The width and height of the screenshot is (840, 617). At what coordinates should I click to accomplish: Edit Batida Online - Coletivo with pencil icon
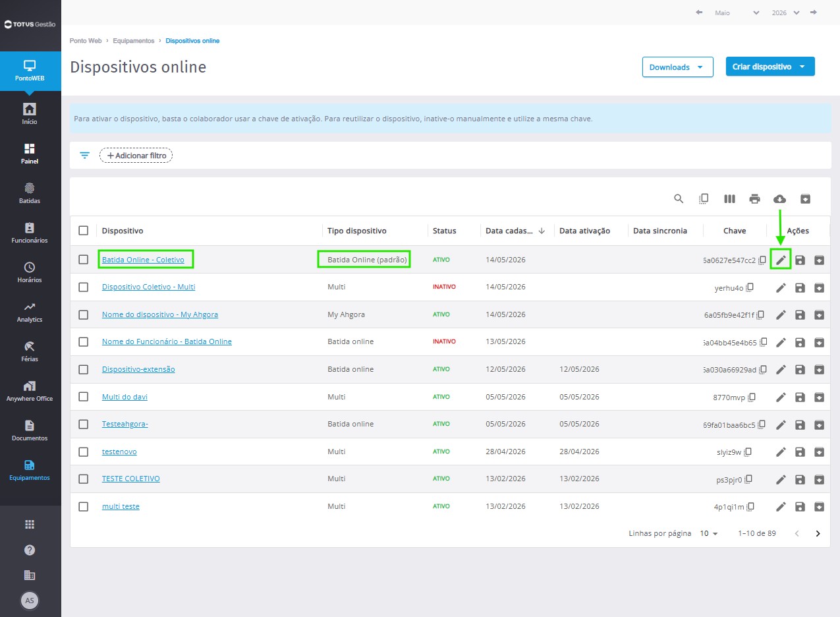tap(781, 260)
